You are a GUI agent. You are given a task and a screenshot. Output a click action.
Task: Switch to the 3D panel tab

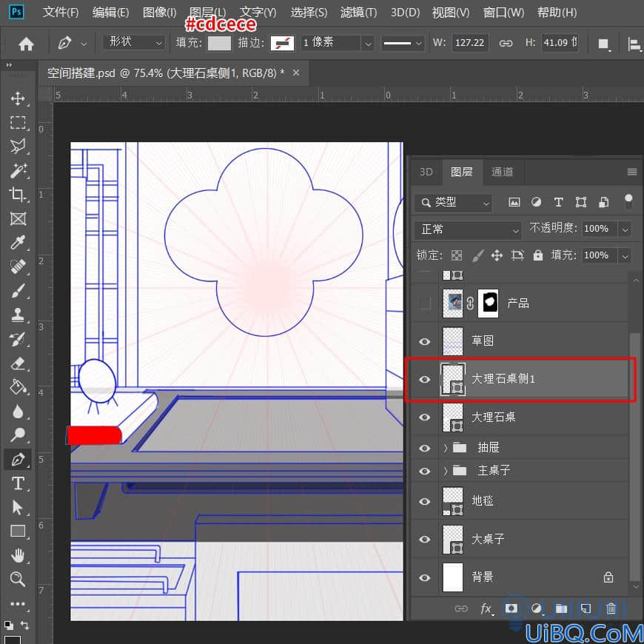click(x=426, y=172)
